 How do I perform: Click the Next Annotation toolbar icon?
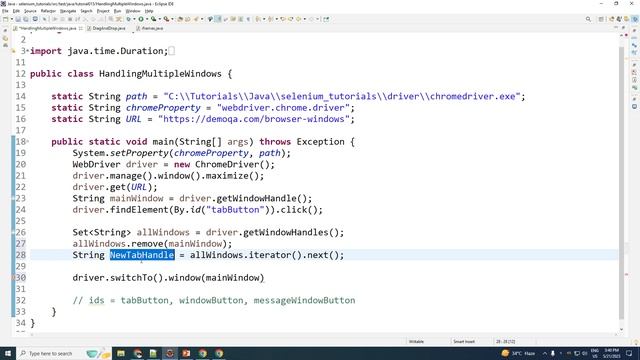coord(259,19)
